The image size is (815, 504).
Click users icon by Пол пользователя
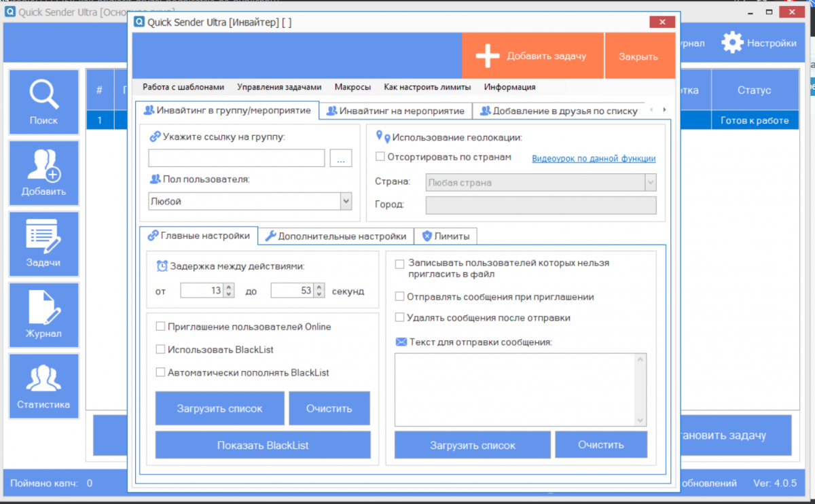(x=155, y=179)
